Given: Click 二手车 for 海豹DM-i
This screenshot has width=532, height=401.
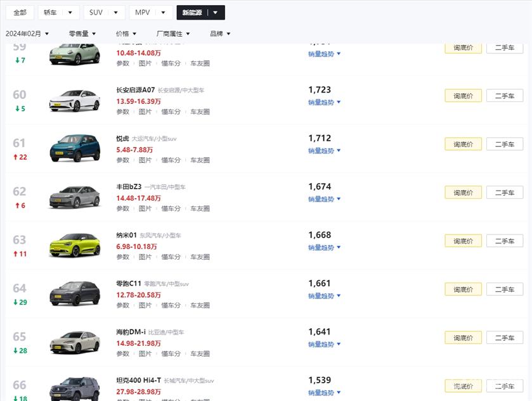Looking at the screenshot, I should [x=505, y=338].
